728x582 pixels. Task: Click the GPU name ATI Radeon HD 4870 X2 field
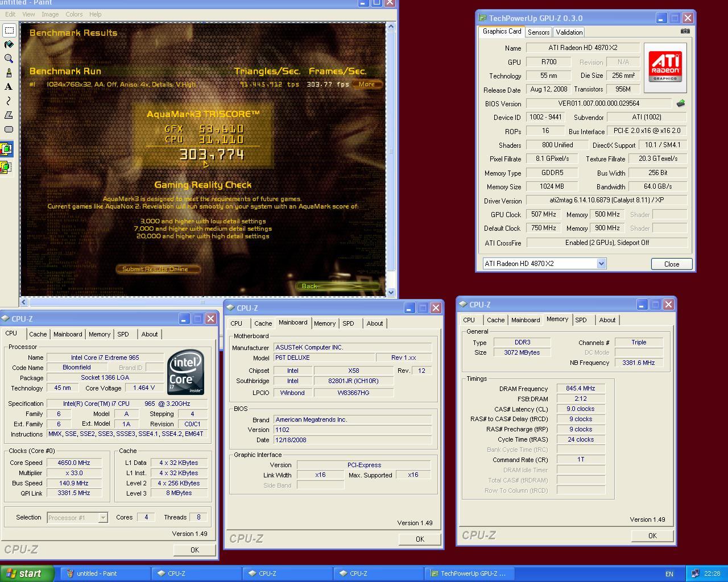pos(583,48)
